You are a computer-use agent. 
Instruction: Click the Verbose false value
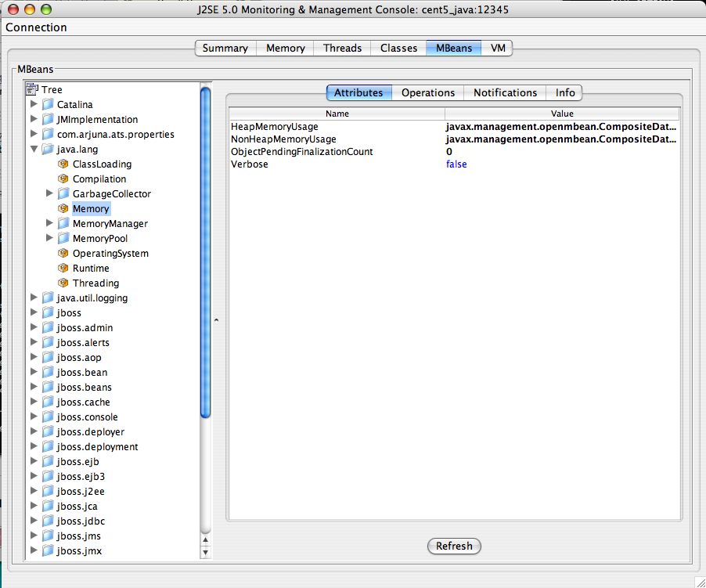click(456, 164)
